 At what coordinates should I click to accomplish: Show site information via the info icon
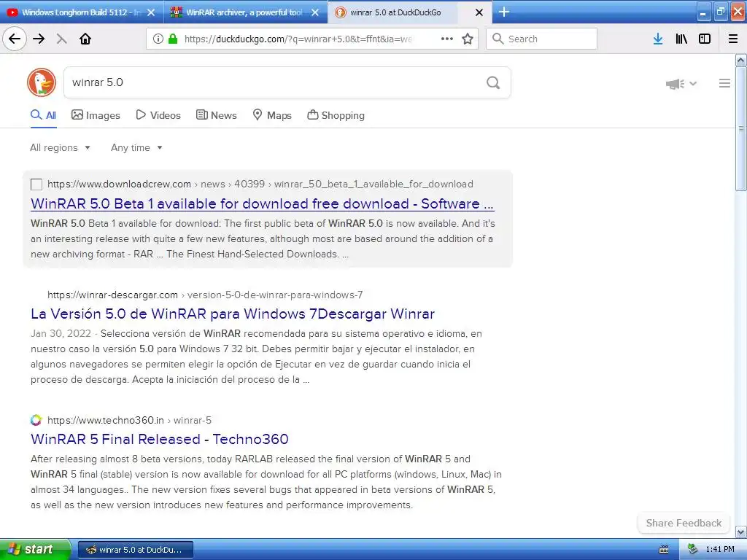(x=158, y=39)
